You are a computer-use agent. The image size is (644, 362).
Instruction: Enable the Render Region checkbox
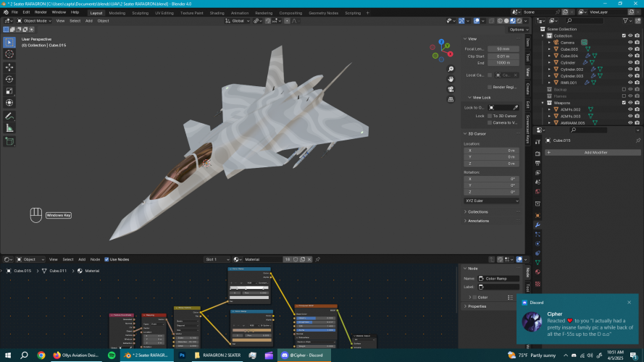tap(490, 87)
